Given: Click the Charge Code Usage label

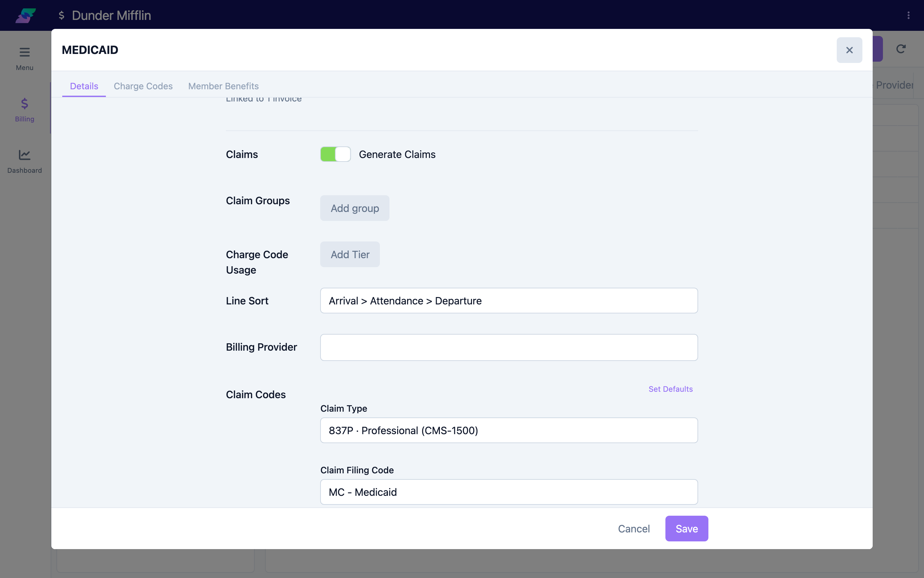Looking at the screenshot, I should point(257,262).
